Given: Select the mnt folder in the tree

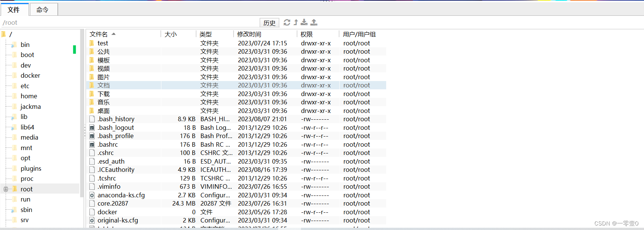Looking at the screenshot, I should pos(26,148).
